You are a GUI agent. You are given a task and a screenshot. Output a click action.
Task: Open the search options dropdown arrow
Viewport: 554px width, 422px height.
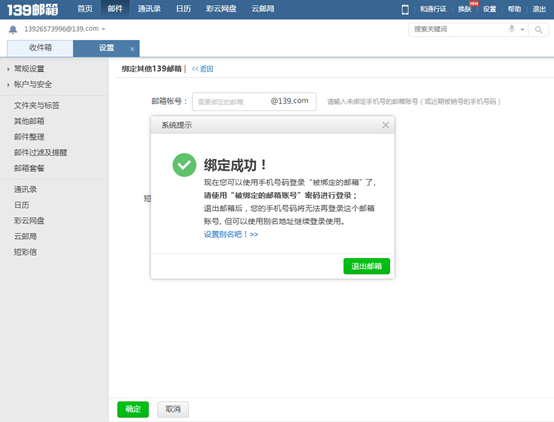pyautogui.click(x=522, y=30)
